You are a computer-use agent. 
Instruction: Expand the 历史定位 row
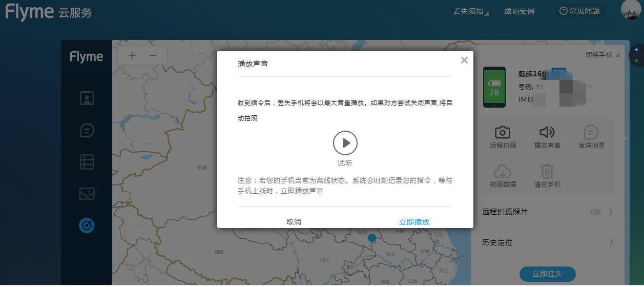(x=547, y=242)
